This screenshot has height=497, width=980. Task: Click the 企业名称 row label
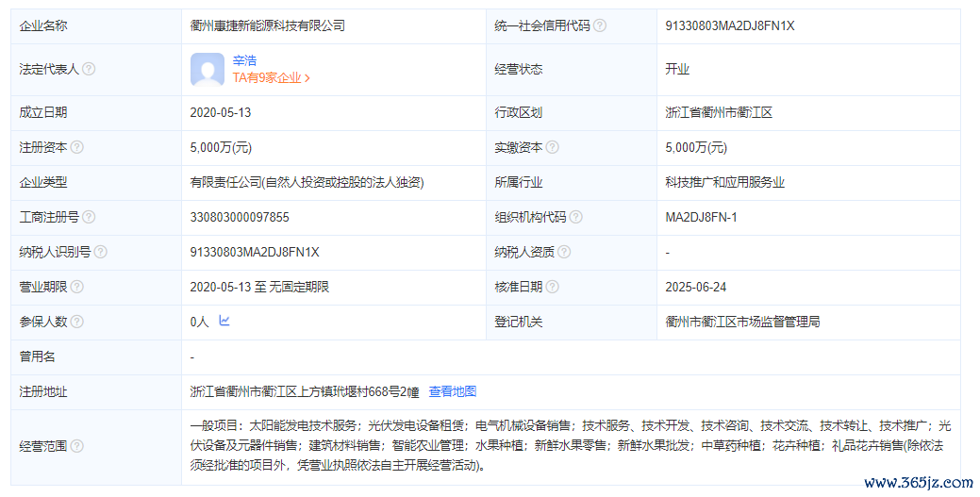click(43, 25)
